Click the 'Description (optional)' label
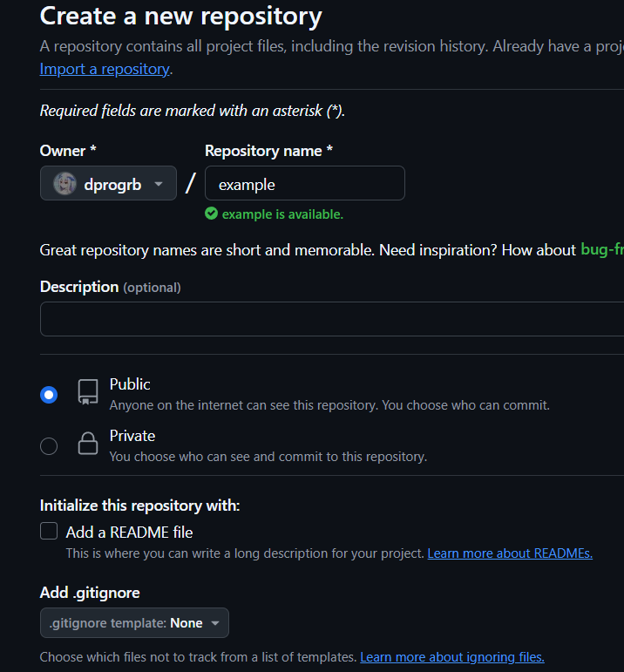 (x=110, y=287)
